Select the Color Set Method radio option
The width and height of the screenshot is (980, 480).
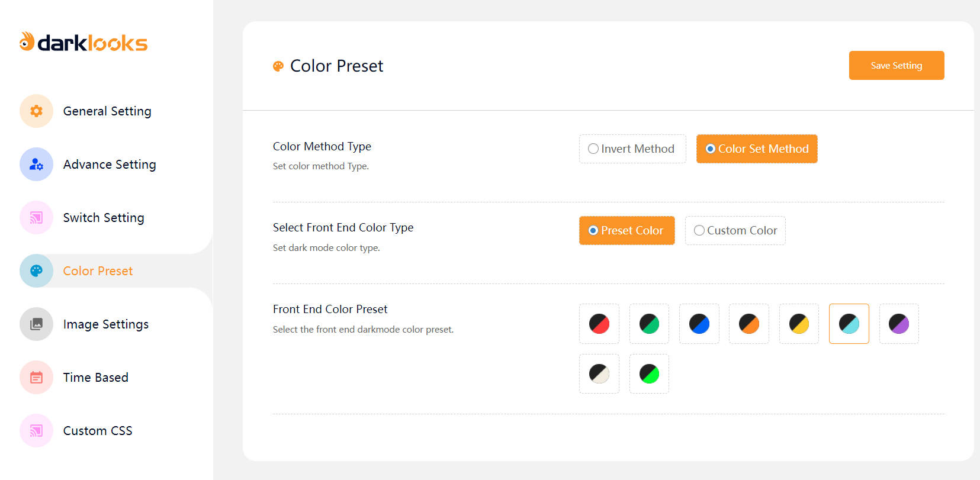click(x=711, y=149)
